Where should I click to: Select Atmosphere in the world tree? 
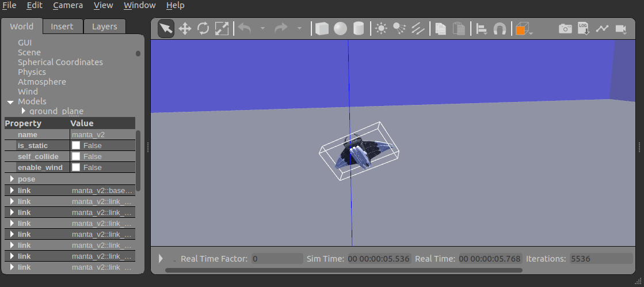point(42,82)
